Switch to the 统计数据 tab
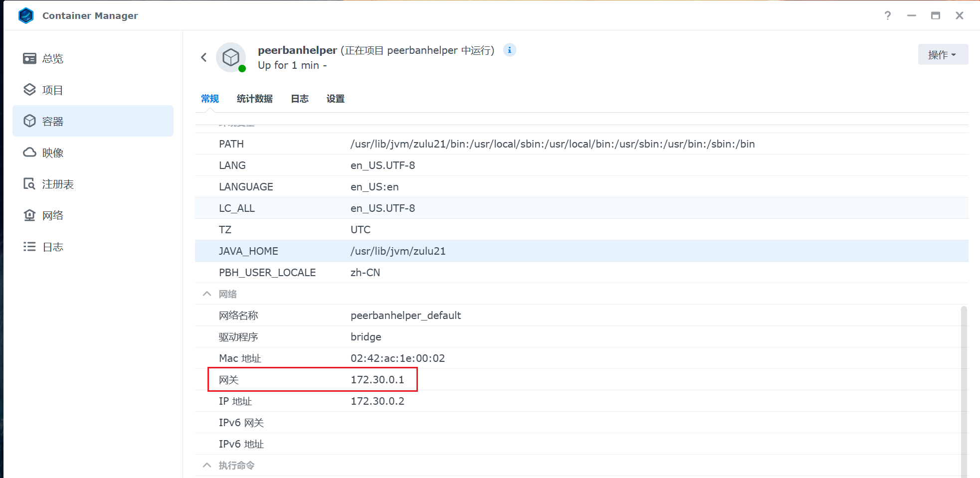Screen dimensions: 980x478 254,99
